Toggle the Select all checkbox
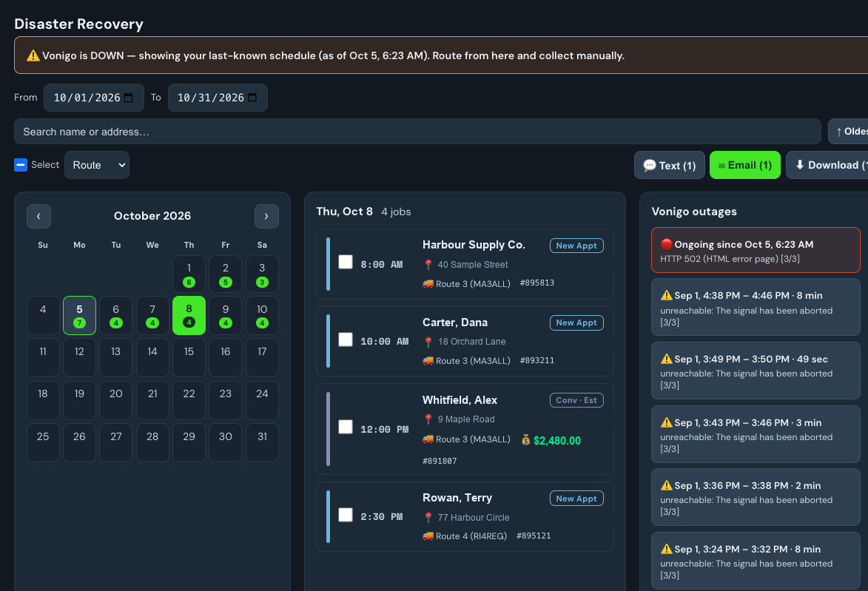868x591 pixels. pyautogui.click(x=21, y=165)
